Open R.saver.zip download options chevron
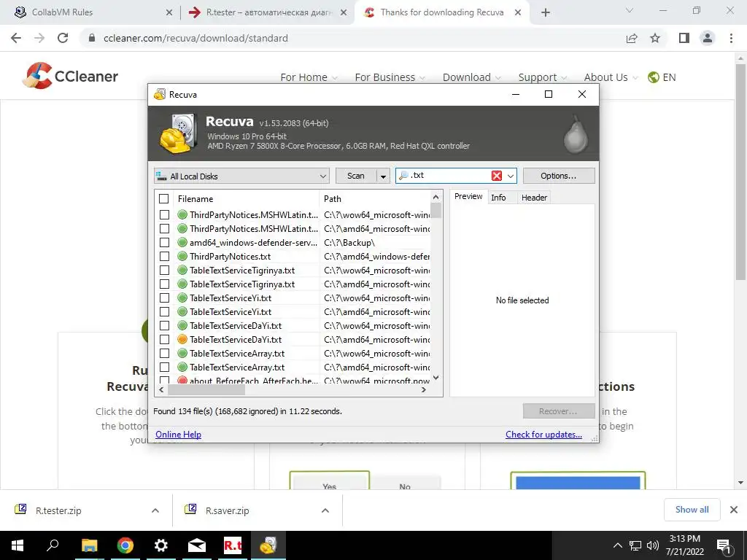This screenshot has height=560, width=747. tap(325, 510)
